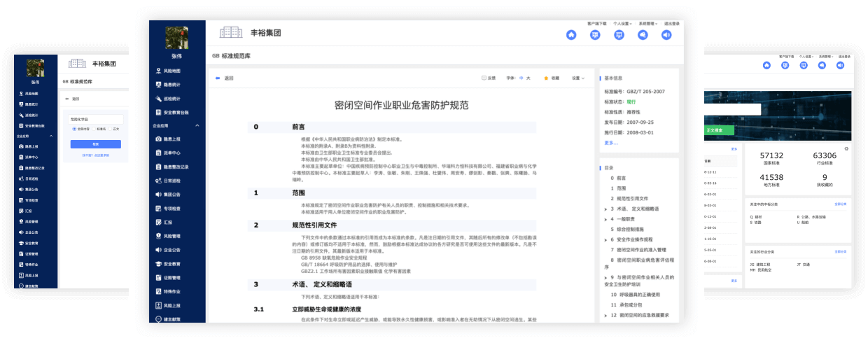Image resolution: width=868 pixels, height=343 pixels.
Task: Click the 57132 国家标准 count in right window
Action: coord(771,159)
